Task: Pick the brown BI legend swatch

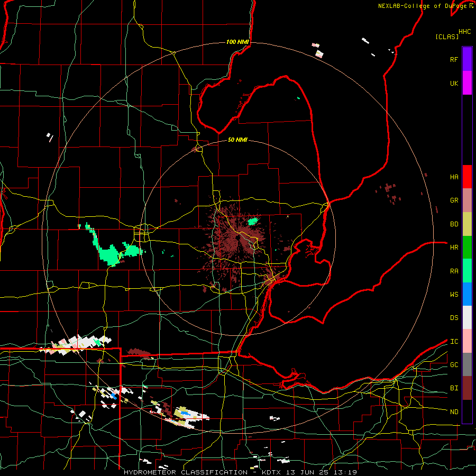Action: 467,388
